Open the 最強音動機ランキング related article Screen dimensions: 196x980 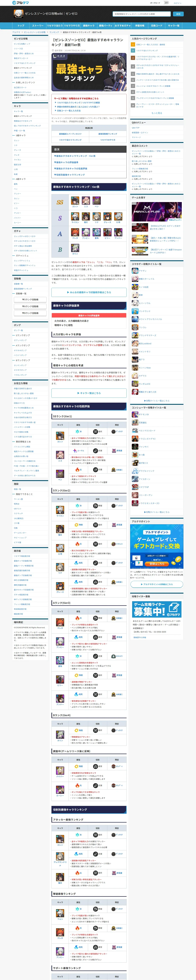[x=108, y=134]
